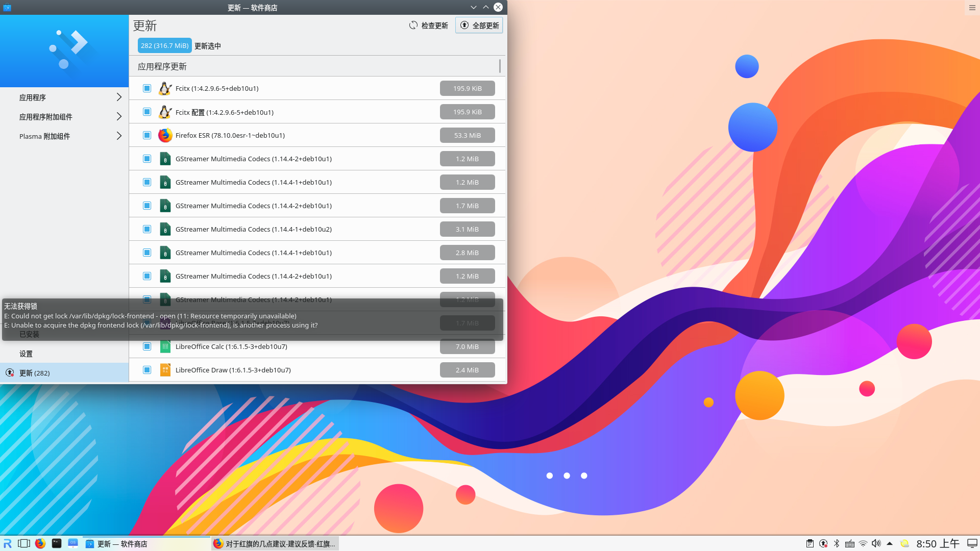
Task: Click the LibreOffice Draw icon
Action: pyautogui.click(x=165, y=370)
